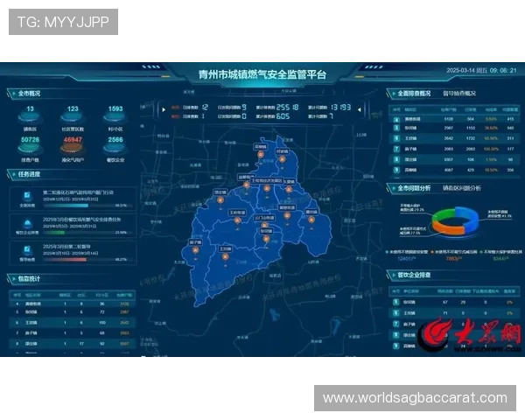Switch to the 全面排查概况 tab

[414, 94]
